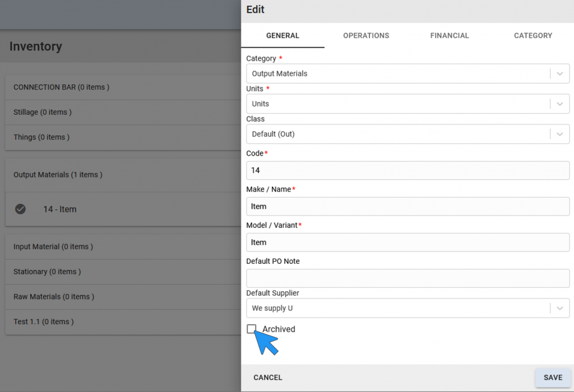Select the 14 - Item inventory row
Screen dimensions: 574x392
(123, 209)
